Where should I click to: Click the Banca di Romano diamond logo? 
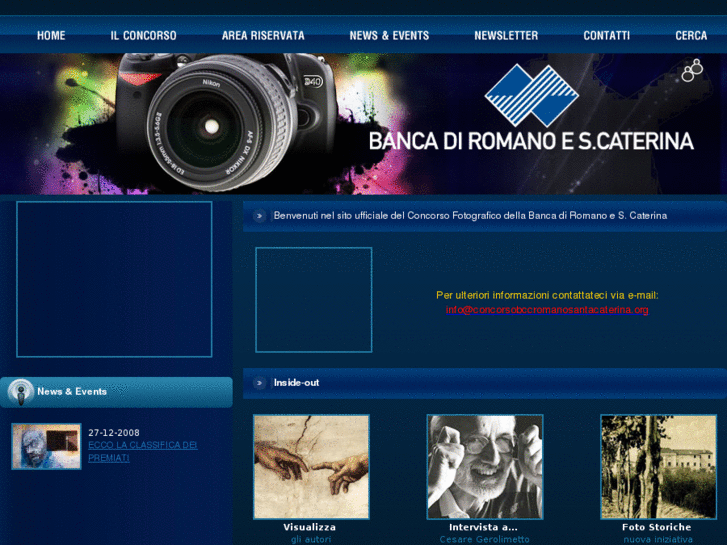coord(532,95)
